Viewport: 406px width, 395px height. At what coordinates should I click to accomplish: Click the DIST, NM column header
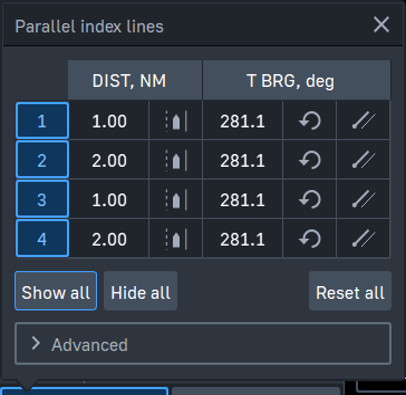[135, 80]
